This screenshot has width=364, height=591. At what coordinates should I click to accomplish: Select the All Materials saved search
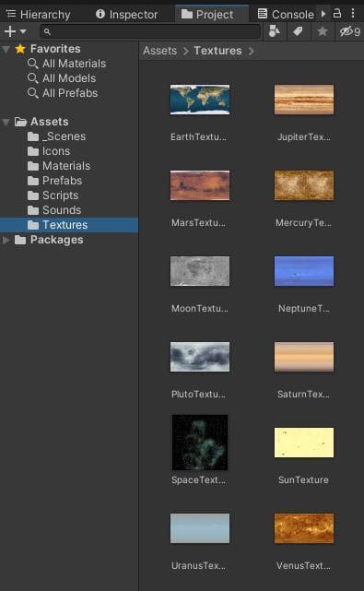(x=66, y=64)
